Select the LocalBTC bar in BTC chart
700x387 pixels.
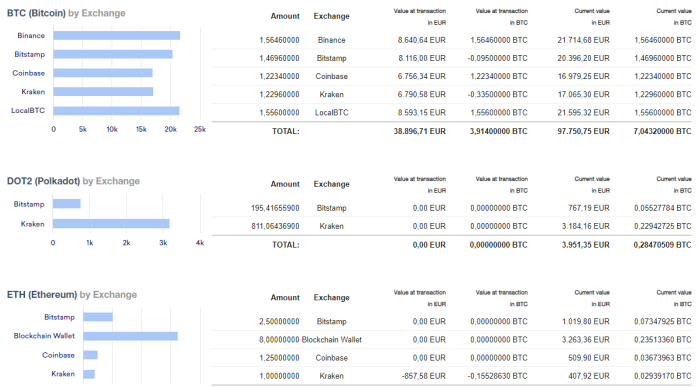[117, 111]
